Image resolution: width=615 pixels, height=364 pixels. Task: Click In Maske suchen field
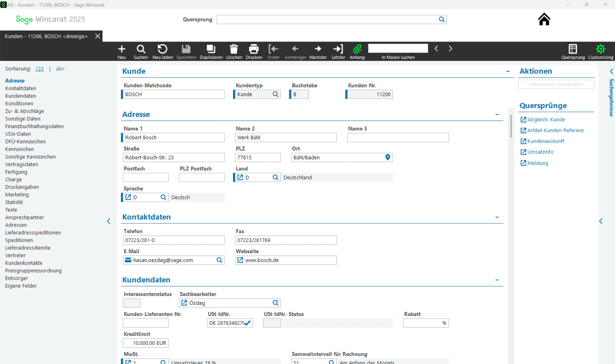coord(398,48)
